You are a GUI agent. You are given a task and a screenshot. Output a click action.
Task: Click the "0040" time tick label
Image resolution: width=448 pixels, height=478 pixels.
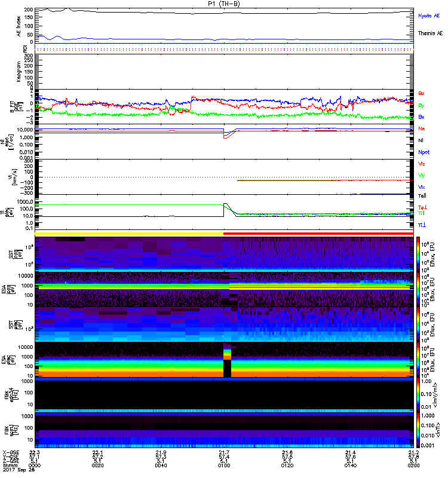[161, 465]
